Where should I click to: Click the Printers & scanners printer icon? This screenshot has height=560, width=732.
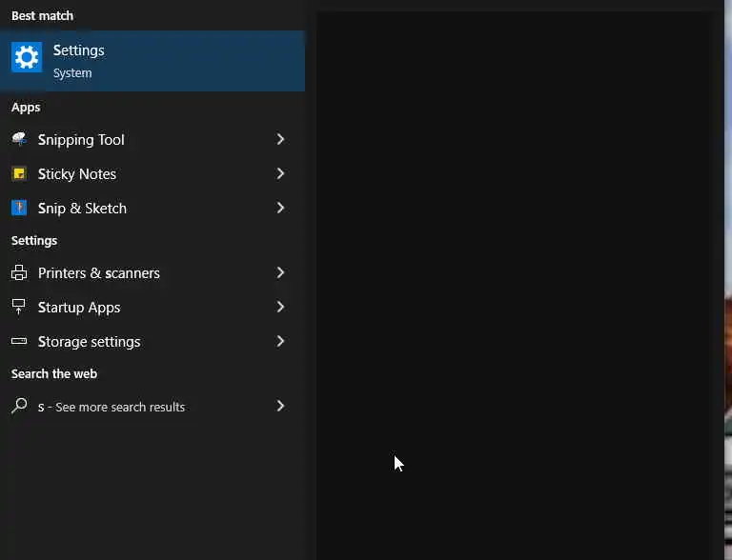coord(19,273)
